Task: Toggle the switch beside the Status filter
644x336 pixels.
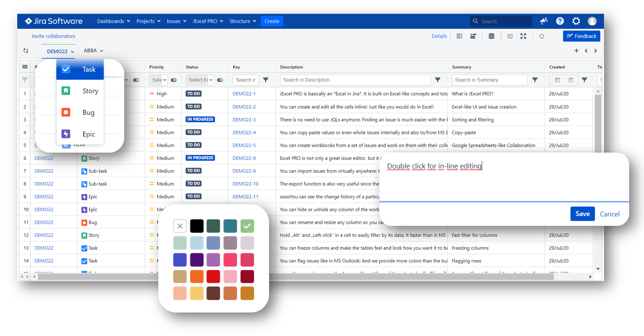Action: point(220,80)
